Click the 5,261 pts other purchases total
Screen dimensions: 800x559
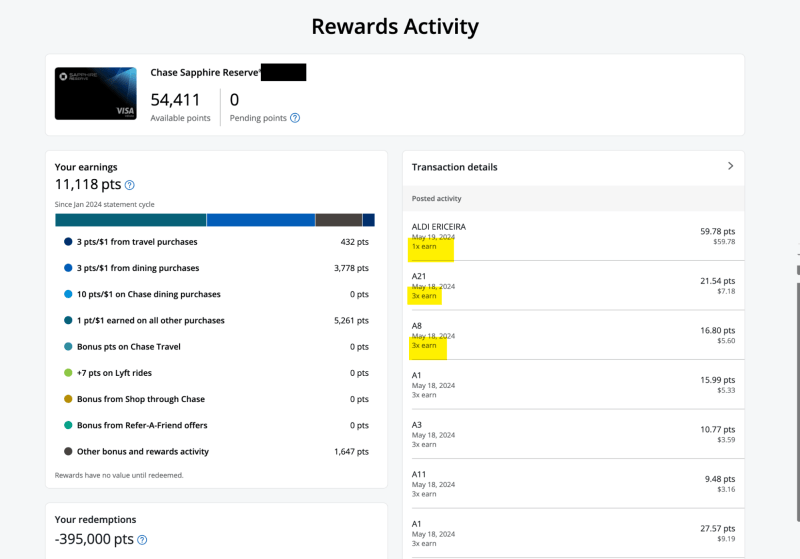coord(351,320)
